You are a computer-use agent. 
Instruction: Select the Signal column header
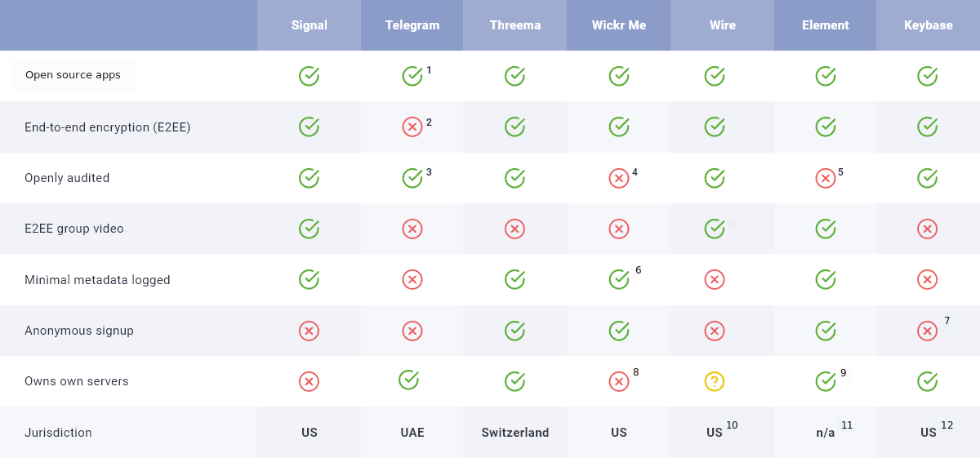(x=309, y=25)
